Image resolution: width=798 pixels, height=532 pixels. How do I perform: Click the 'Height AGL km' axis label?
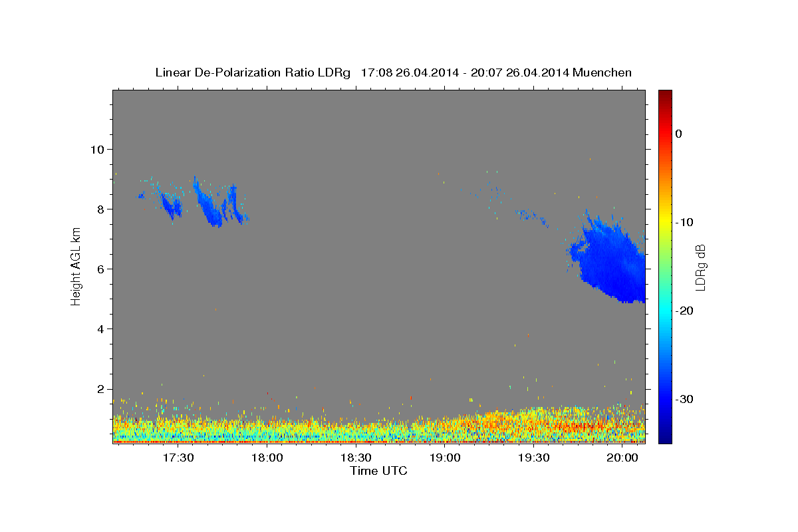tap(76, 268)
